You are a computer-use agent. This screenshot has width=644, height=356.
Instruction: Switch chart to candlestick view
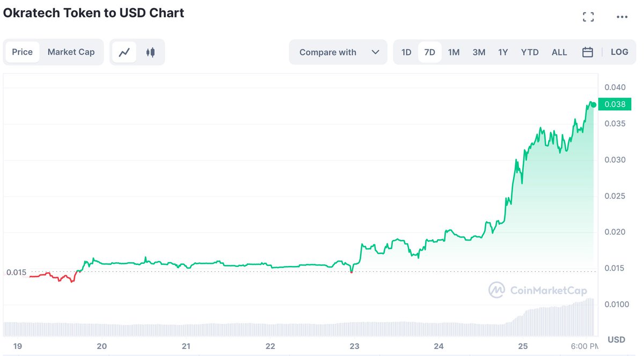[x=150, y=51]
